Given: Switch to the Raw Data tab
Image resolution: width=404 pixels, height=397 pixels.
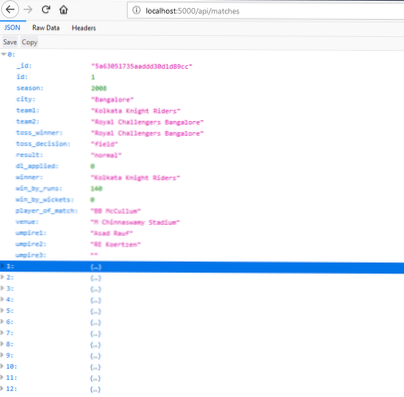Looking at the screenshot, I should tap(46, 28).
